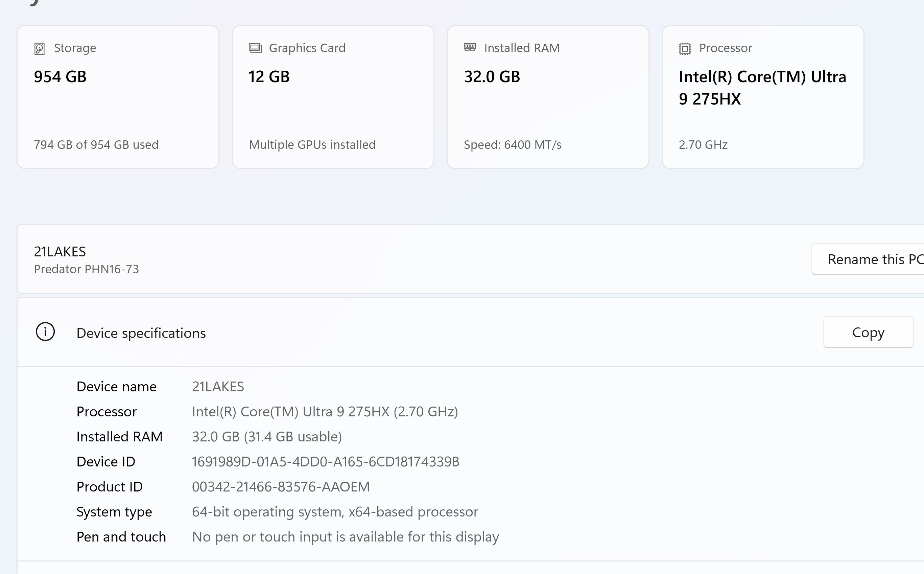Click the Graphics Card icon
This screenshot has width=924, height=574.
point(255,48)
